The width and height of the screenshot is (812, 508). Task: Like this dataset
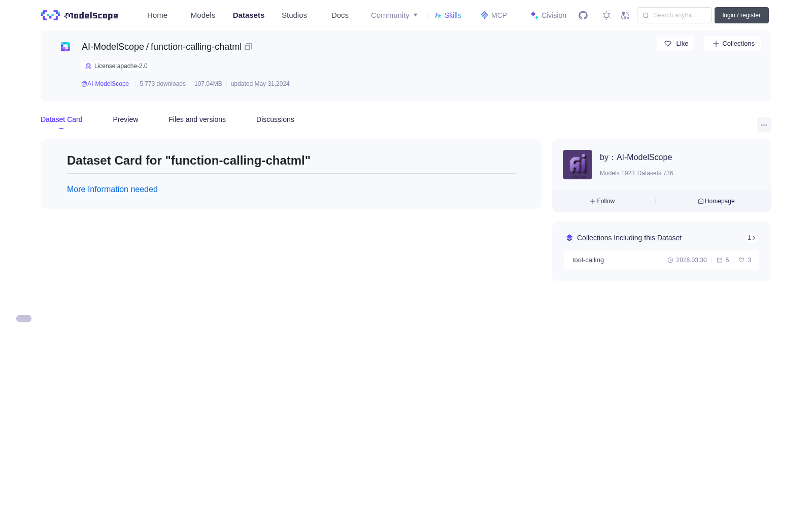coord(675,44)
